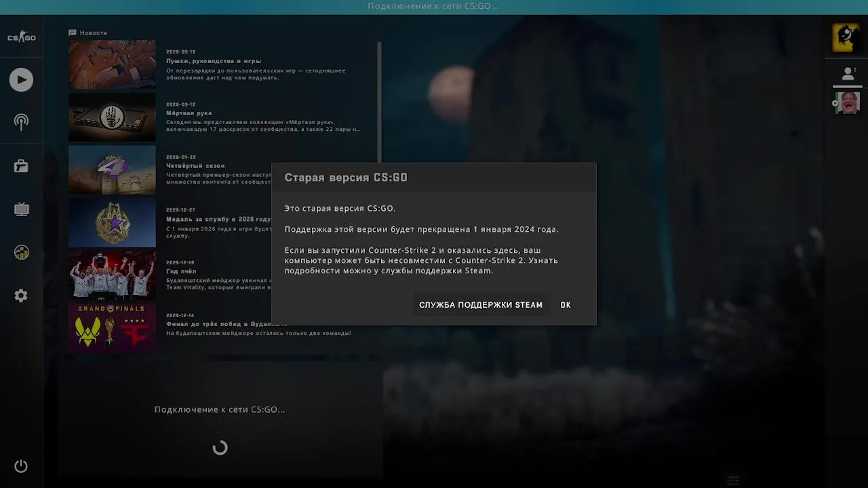868x488 pixels.
Task: Click the date 2026-03-19
Action: click(180, 52)
